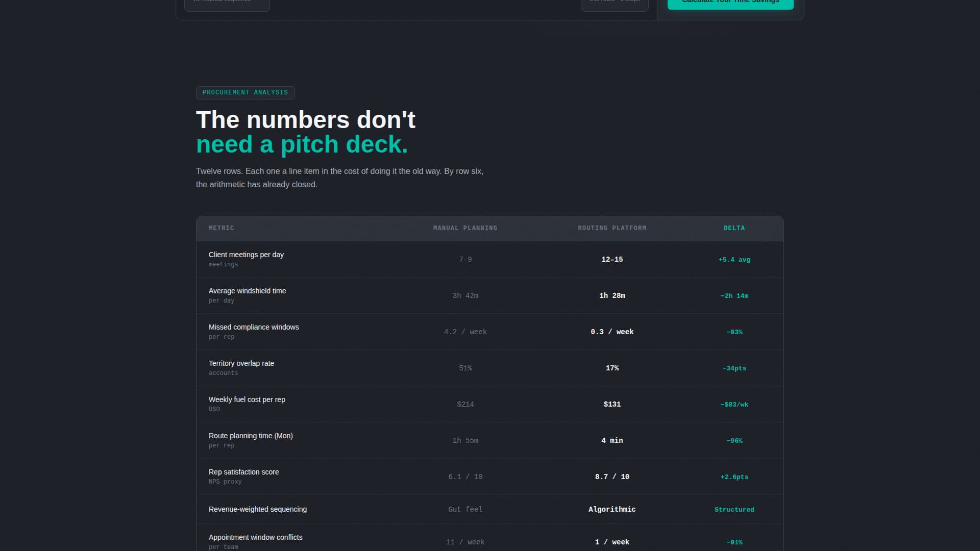Viewport: 980px width, 551px height.
Task: Sort by the MANUAL PLANNING column header
Action: coord(465,228)
